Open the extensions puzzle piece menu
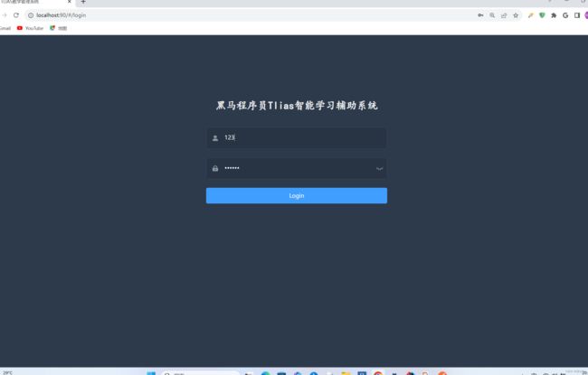Screen dimensions: 588x375 (554, 15)
